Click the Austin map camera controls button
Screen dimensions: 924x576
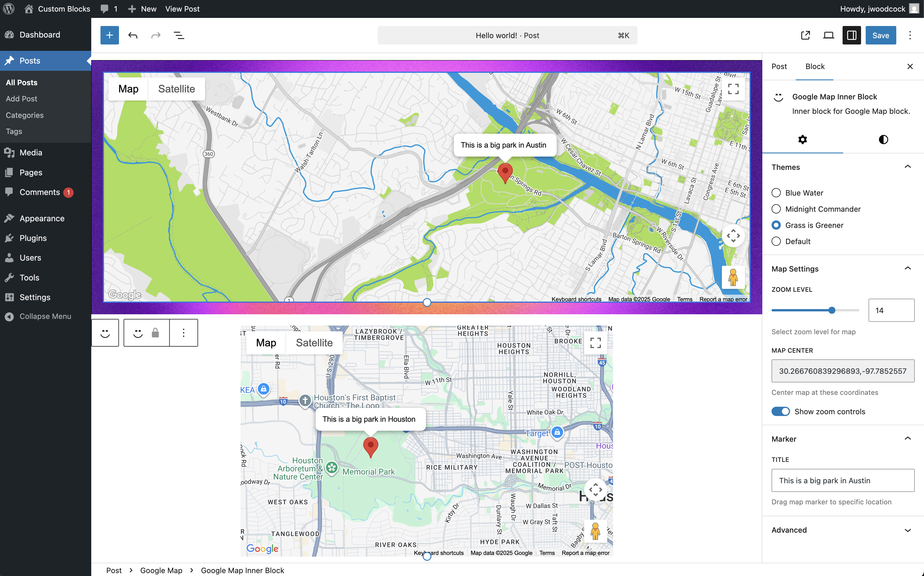coord(733,236)
